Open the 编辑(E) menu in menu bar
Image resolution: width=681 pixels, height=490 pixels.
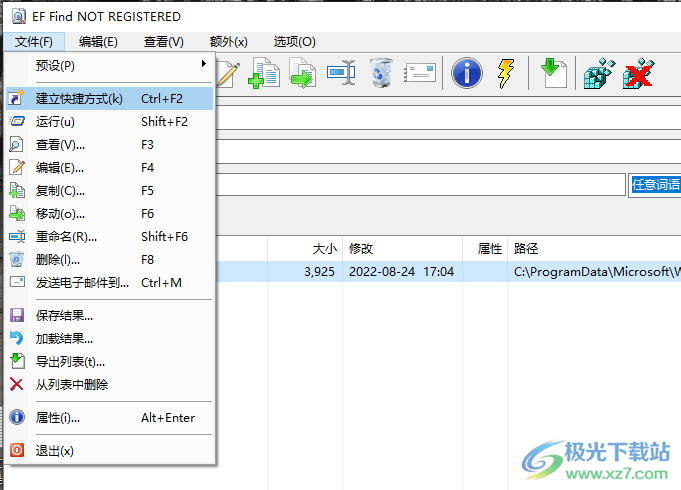point(98,42)
